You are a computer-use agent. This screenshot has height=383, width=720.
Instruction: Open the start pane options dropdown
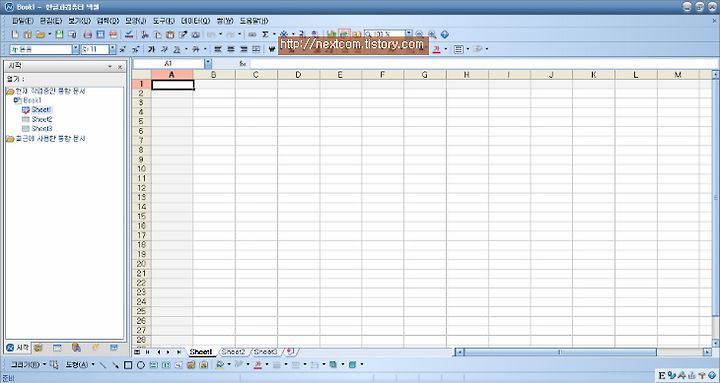(x=110, y=67)
